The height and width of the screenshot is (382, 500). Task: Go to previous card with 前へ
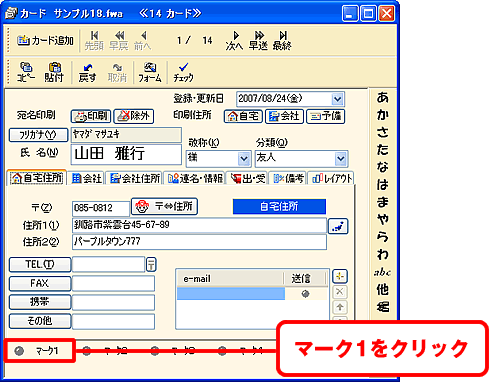click(143, 41)
